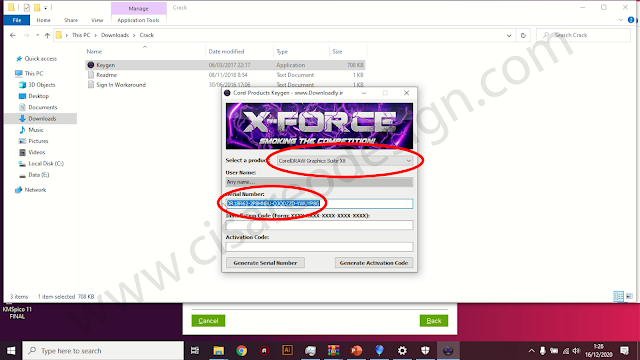Open volume control in system tray
The height and width of the screenshot is (360, 640).
point(576,351)
